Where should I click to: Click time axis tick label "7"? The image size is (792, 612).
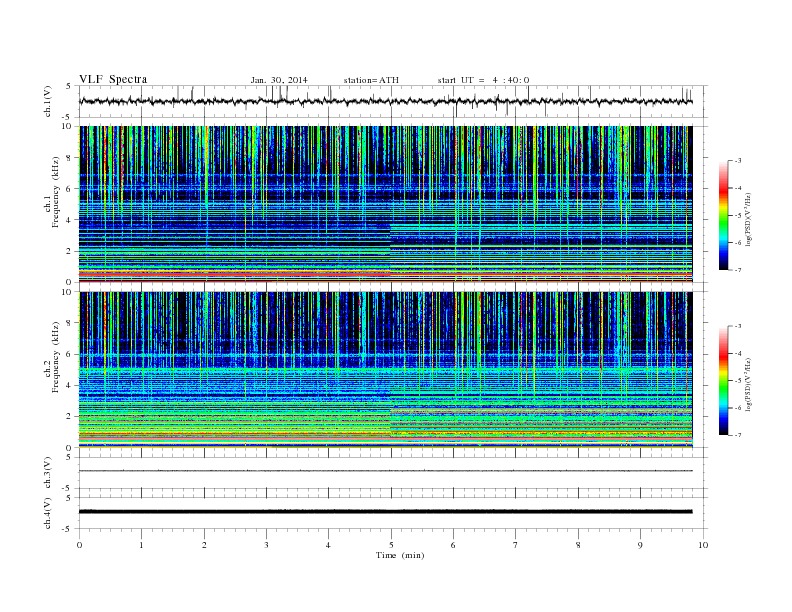coord(516,545)
